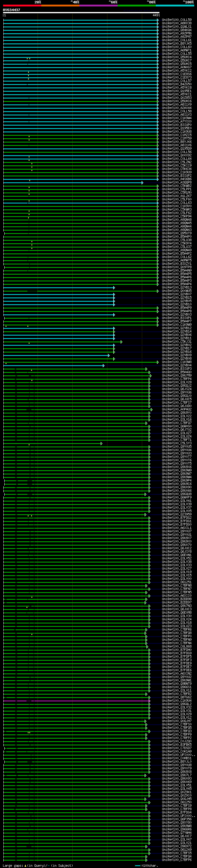Select the UniRef100_Q8TG62 label
Viewport: 197px width, 868px height.
pyautogui.click(x=177, y=697)
